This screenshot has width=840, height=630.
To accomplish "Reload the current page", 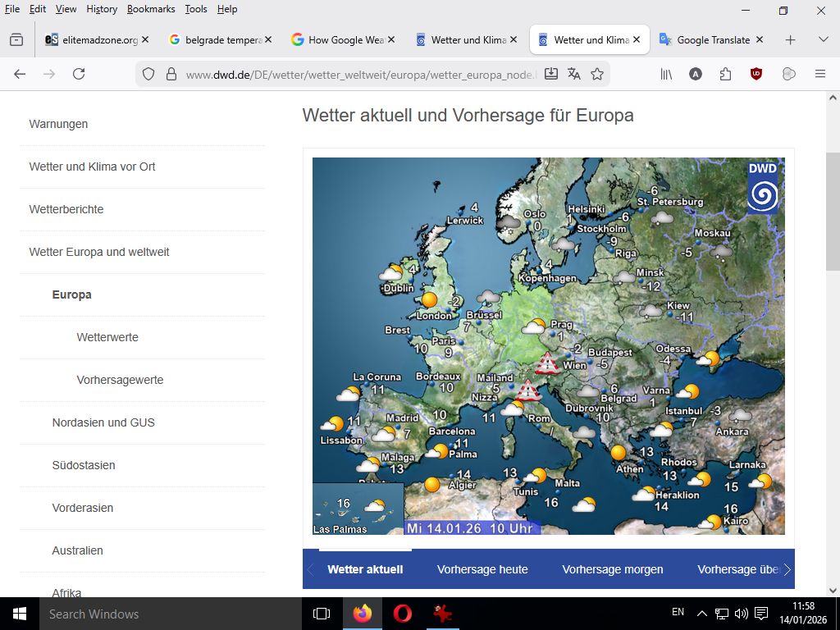I will tap(79, 74).
